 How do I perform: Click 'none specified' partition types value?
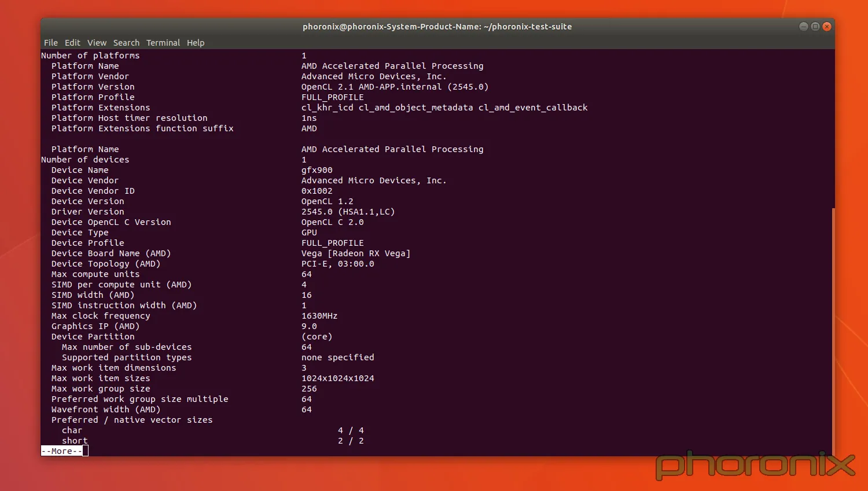coord(338,357)
